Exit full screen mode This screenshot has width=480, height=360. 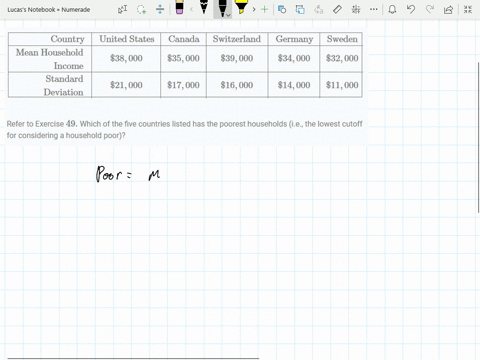click(468, 9)
